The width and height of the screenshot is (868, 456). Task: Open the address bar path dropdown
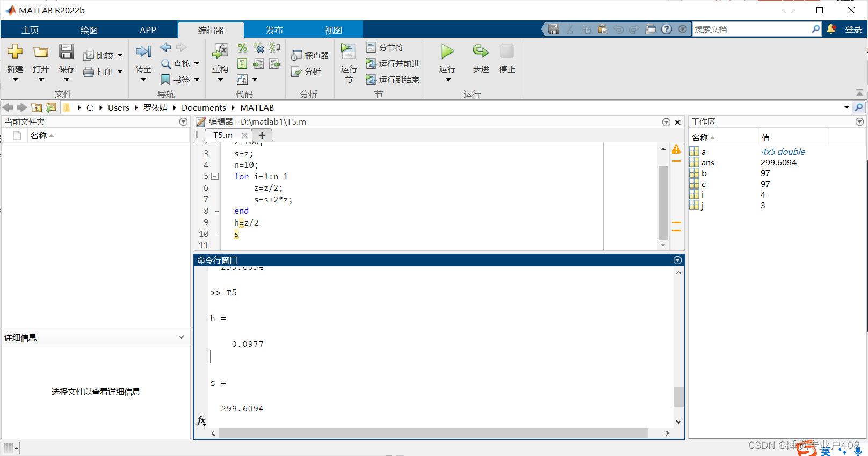(x=847, y=107)
